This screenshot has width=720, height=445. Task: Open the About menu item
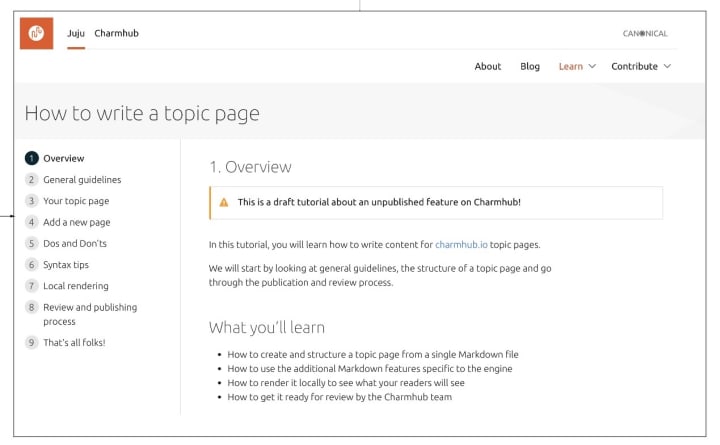coord(488,66)
